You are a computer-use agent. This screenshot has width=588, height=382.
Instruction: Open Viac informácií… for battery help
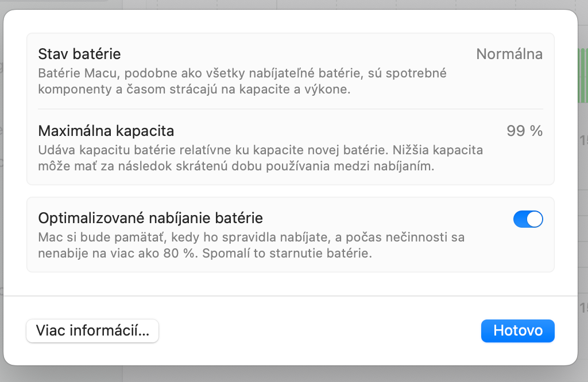click(x=92, y=331)
